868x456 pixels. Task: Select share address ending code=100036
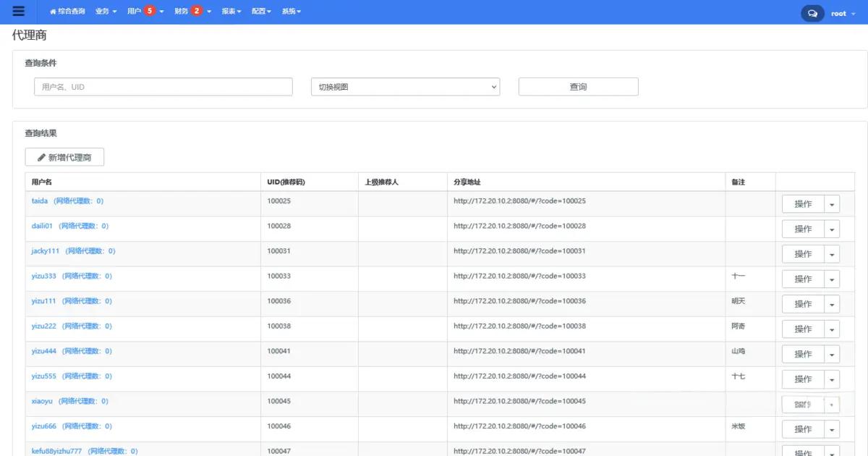[520, 301]
